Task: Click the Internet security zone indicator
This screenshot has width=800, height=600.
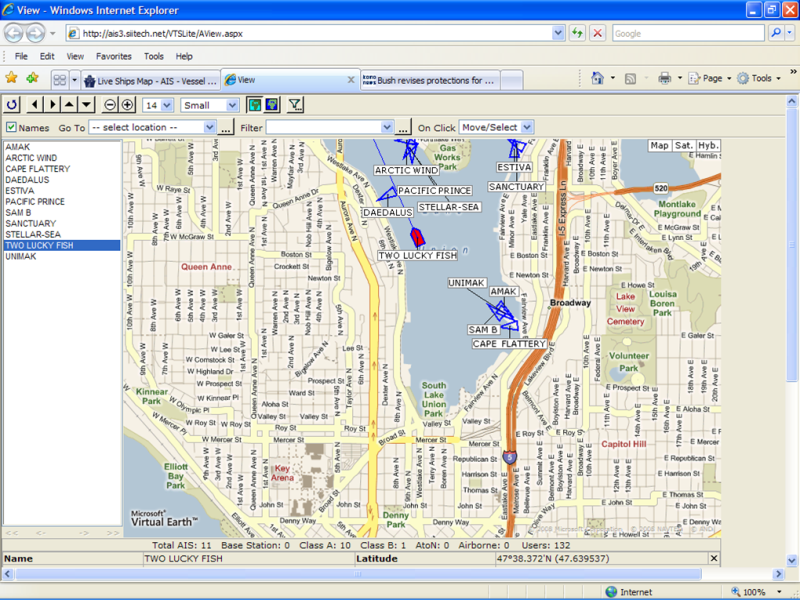Action: [x=630, y=592]
